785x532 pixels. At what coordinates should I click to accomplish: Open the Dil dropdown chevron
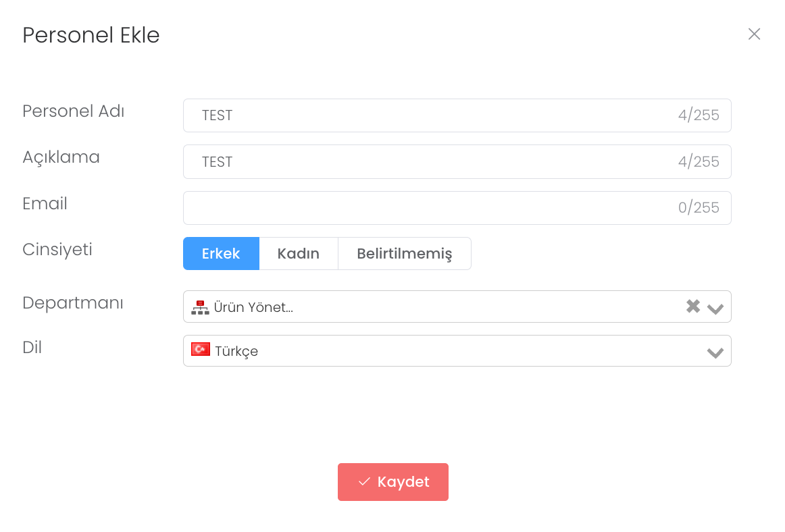point(715,352)
